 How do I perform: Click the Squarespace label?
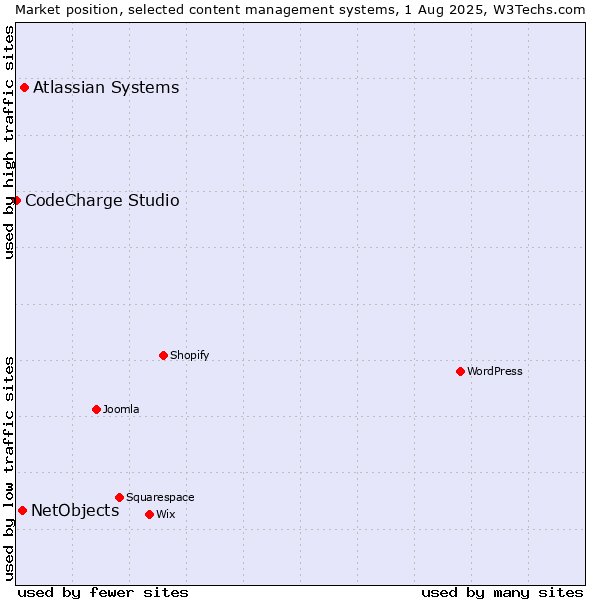pos(160,497)
